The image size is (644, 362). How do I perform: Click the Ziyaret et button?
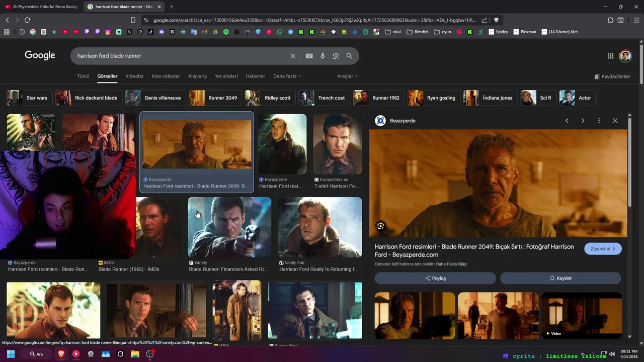(603, 249)
